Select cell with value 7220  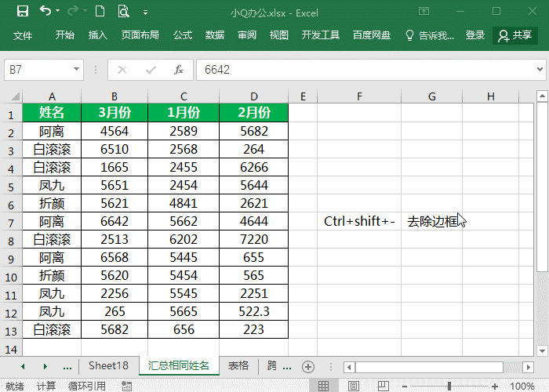[x=254, y=239]
